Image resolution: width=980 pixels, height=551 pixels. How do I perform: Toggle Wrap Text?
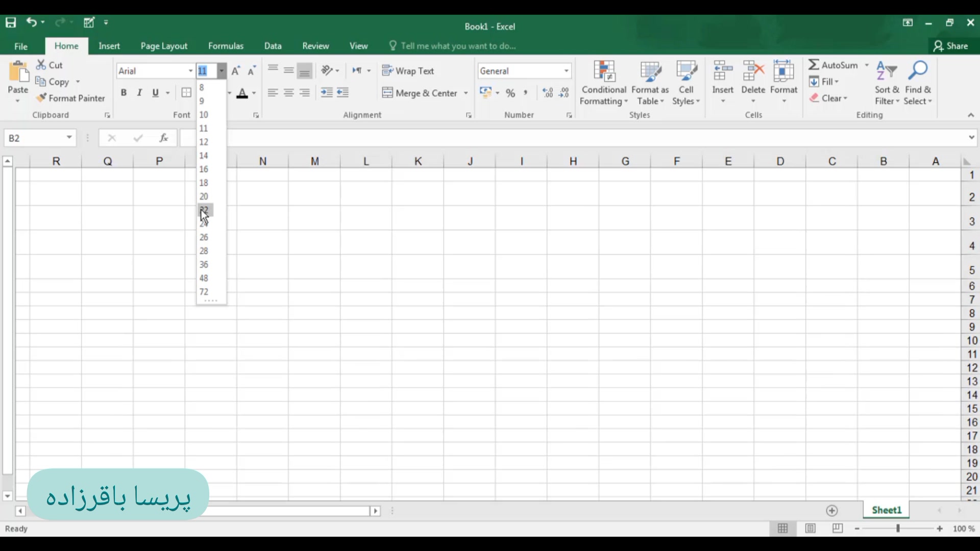408,71
